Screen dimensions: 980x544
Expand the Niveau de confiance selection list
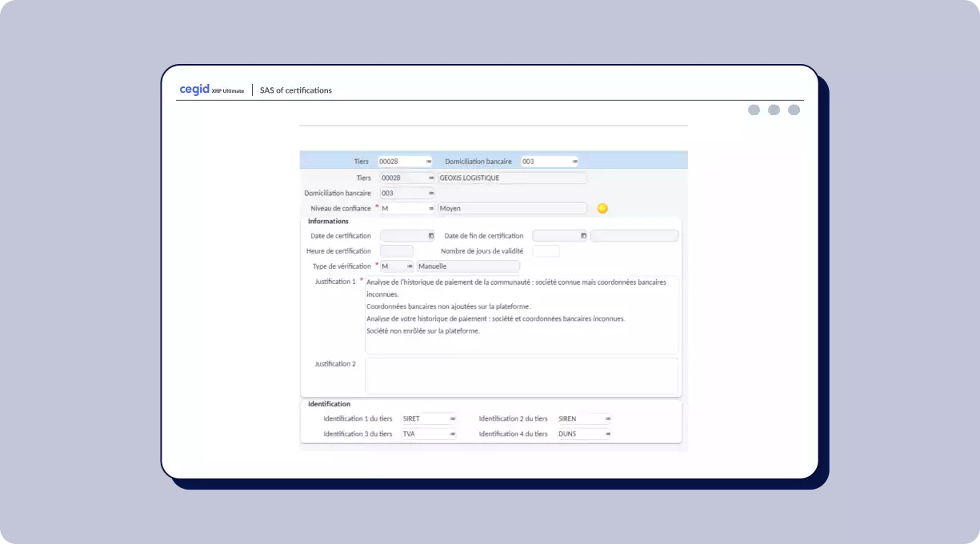431,209
